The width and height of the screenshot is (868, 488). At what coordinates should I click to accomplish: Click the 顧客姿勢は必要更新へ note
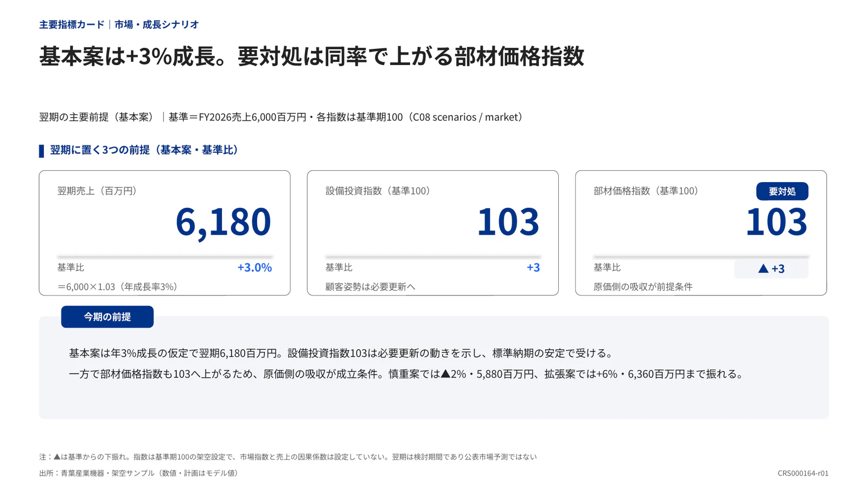point(371,287)
